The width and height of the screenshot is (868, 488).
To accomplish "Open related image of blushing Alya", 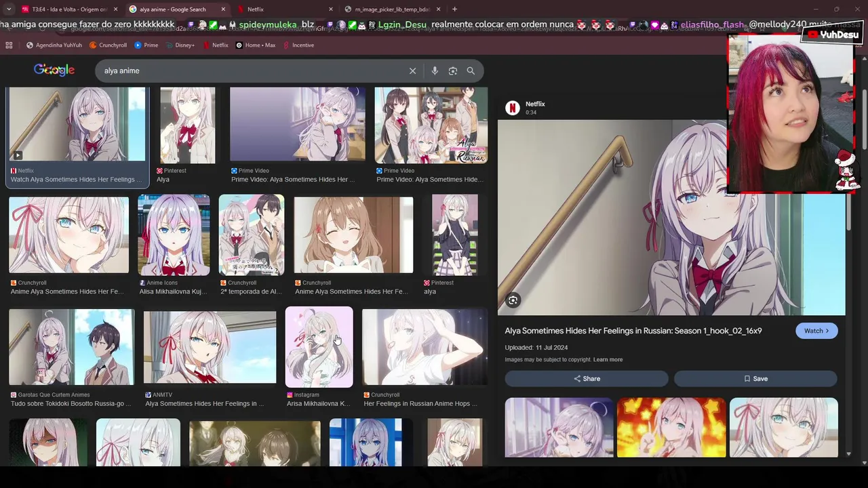I will click(784, 428).
